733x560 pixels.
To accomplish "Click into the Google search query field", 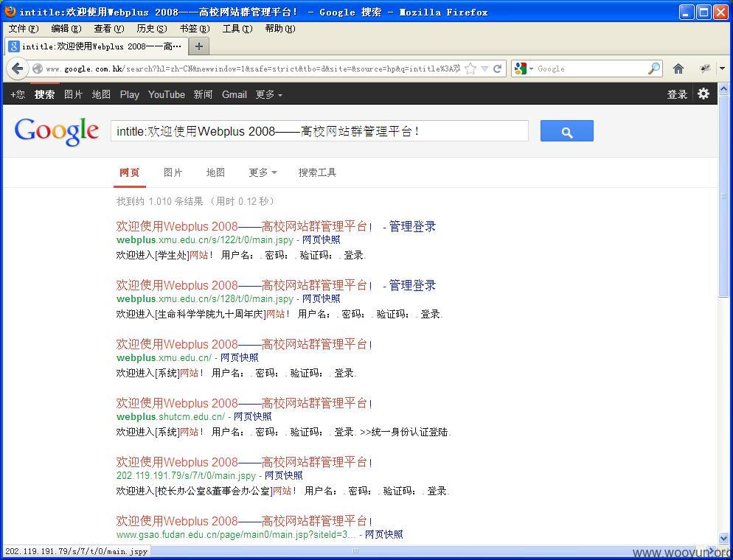I will pos(319,130).
